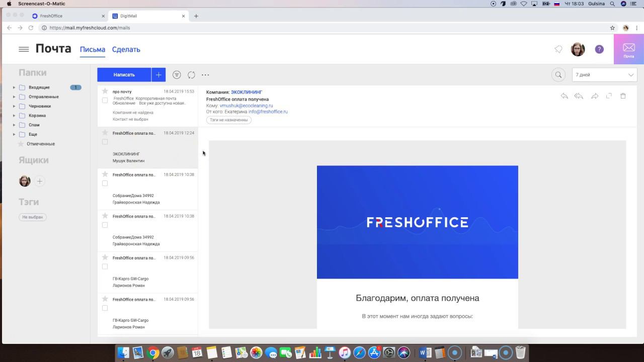The height and width of the screenshot is (362, 644).
Task: Open mail search magnifier
Action: click(558, 74)
